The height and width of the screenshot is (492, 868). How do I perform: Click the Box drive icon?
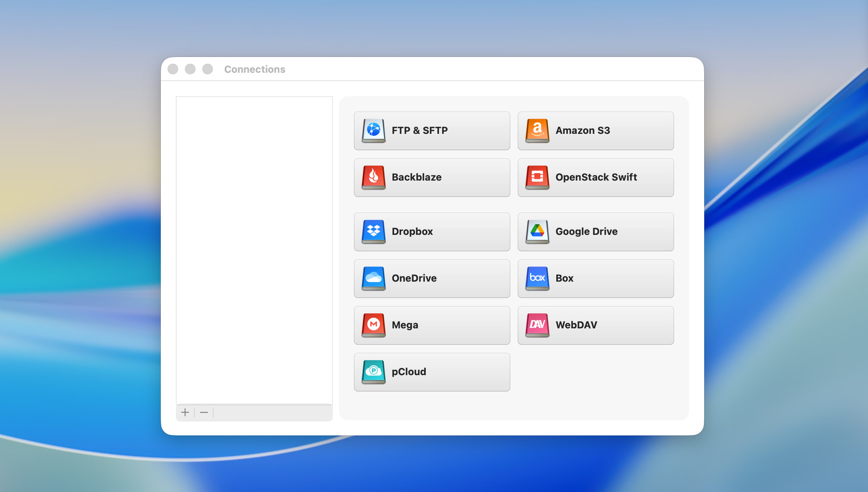tap(537, 278)
